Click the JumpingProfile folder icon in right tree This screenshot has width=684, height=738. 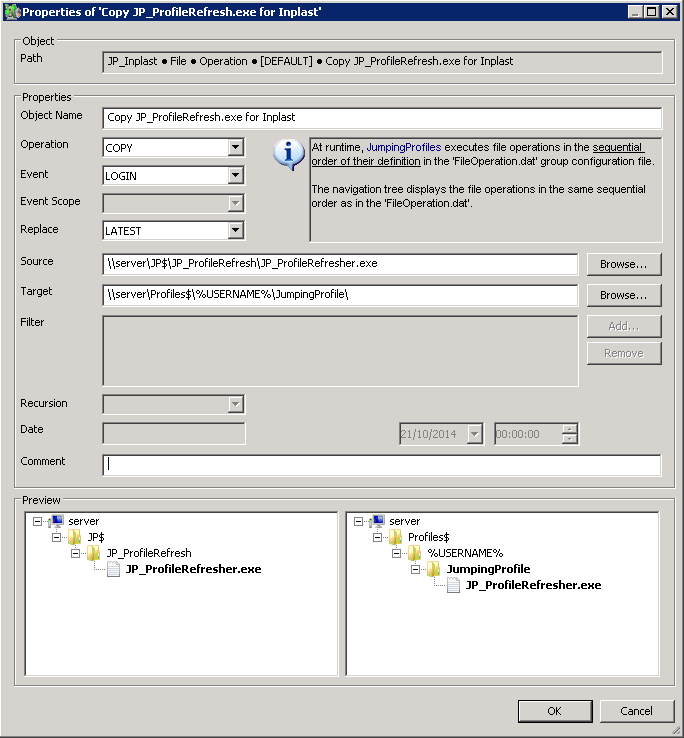point(433,569)
